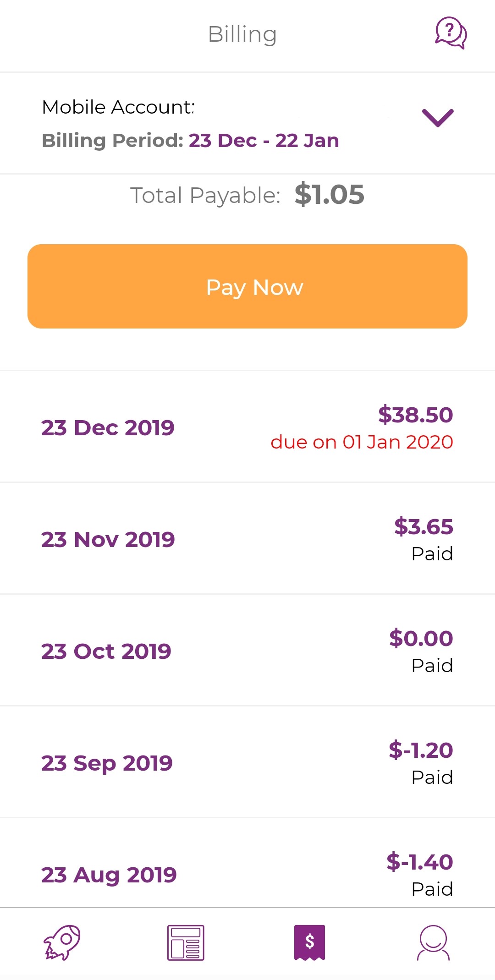Tap the $38.50 amount due
This screenshot has width=495, height=980.
click(415, 415)
